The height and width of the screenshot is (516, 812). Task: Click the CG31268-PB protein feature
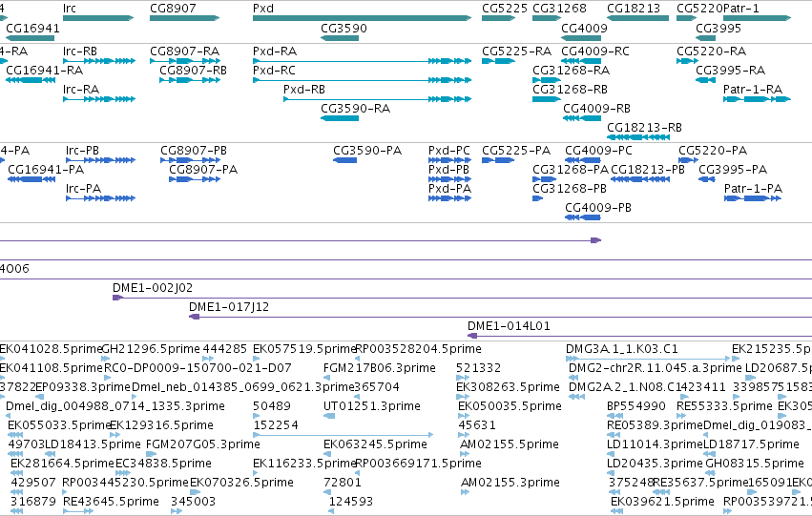click(537, 198)
